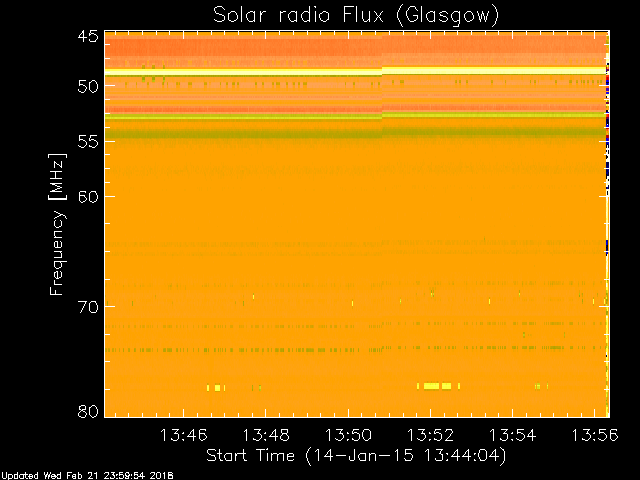Click the 'Updated Wed Feb 21 23:59:54 2018' timestamp

coord(87,476)
